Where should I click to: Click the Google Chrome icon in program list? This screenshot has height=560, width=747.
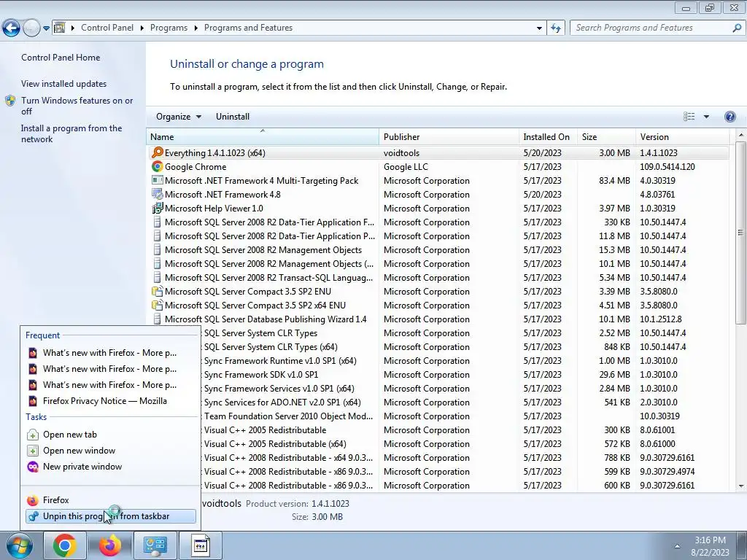pyautogui.click(x=158, y=167)
